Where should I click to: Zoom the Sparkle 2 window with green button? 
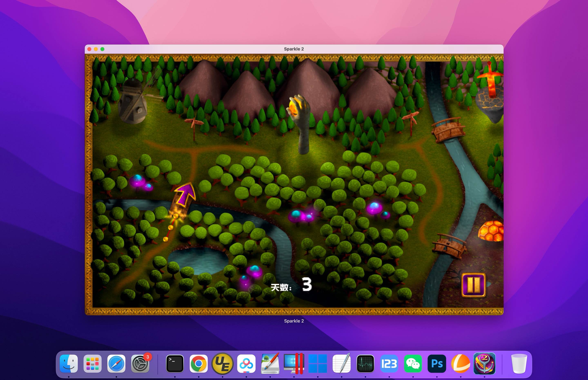pyautogui.click(x=102, y=49)
